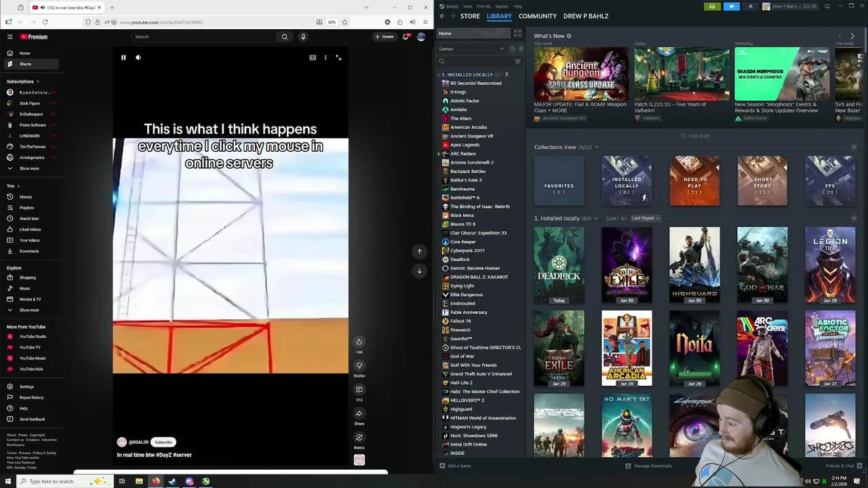Start YouTube voice search with microphone
Viewport: 868px width, 488px height.
point(303,37)
